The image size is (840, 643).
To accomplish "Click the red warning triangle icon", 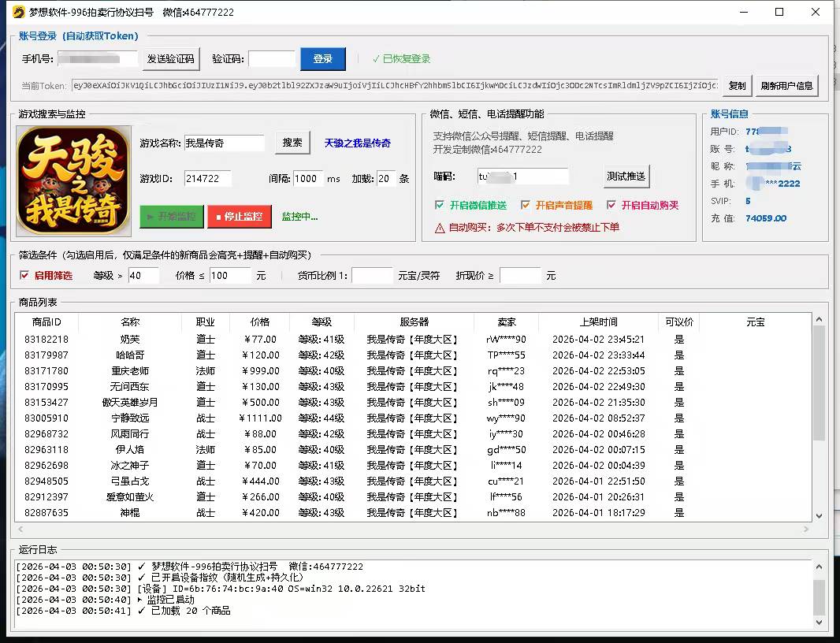I will click(440, 228).
